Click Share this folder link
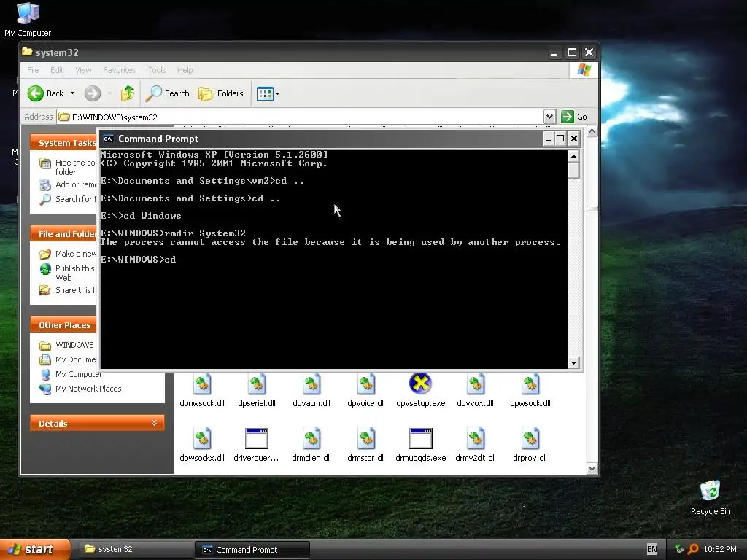The width and height of the screenshot is (747, 560). [75, 290]
